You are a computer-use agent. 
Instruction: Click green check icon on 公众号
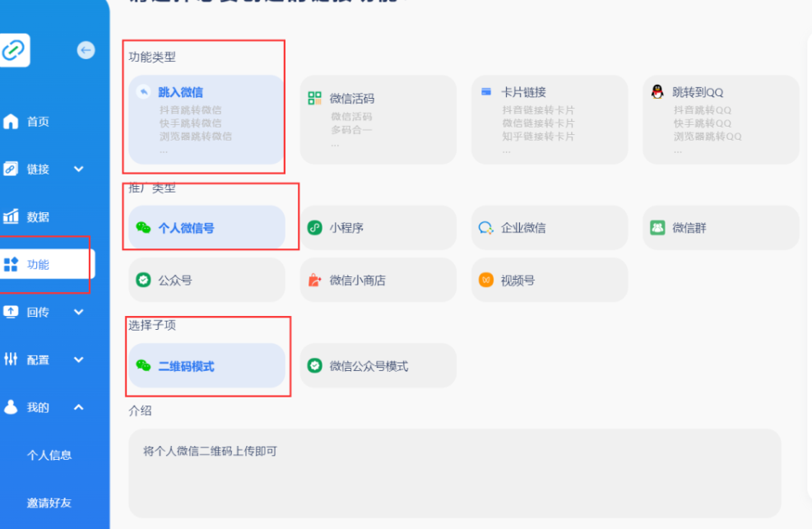pyautogui.click(x=143, y=280)
